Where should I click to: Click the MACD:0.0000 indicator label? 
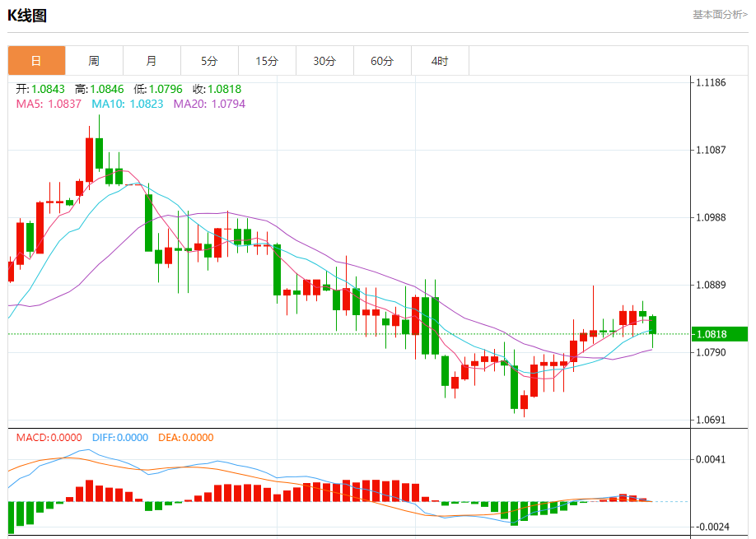tap(49, 438)
